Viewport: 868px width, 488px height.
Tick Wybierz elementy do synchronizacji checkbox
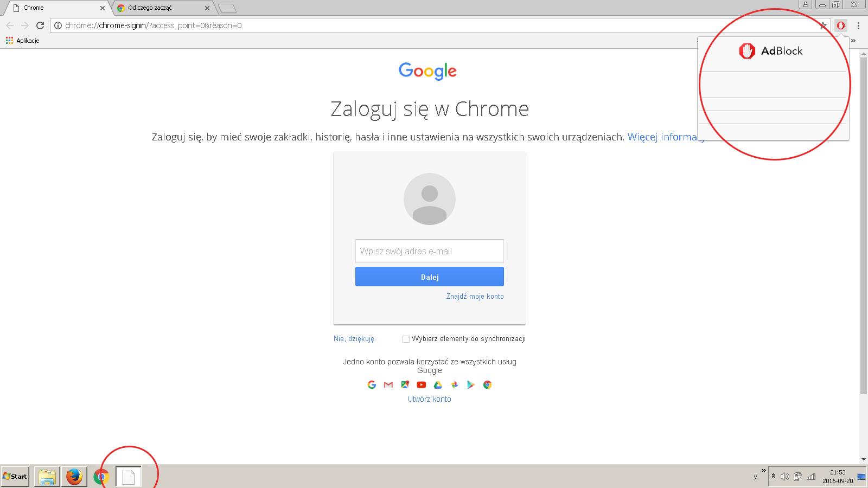406,339
